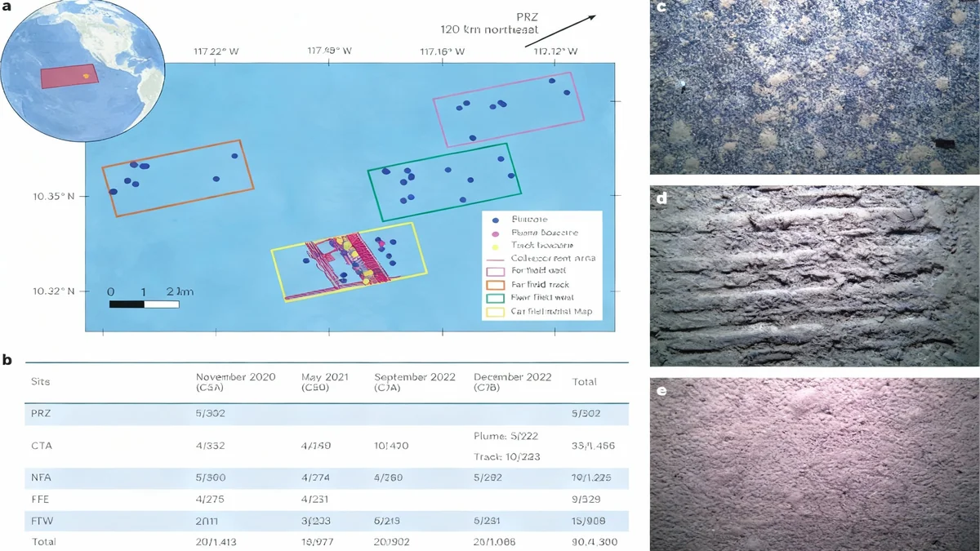The image size is (980, 551).
Task: Open seafloor photo c with nodules
Action: tap(814, 87)
